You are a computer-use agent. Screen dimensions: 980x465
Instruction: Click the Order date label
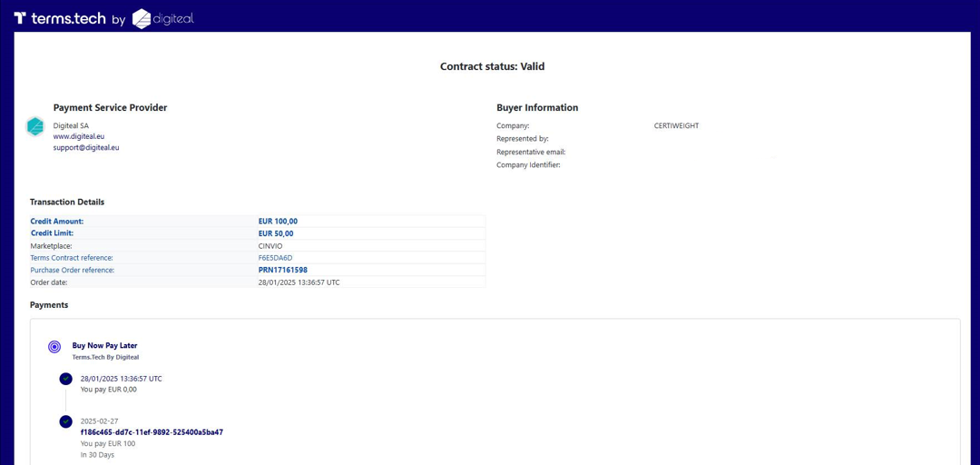pyautogui.click(x=49, y=282)
